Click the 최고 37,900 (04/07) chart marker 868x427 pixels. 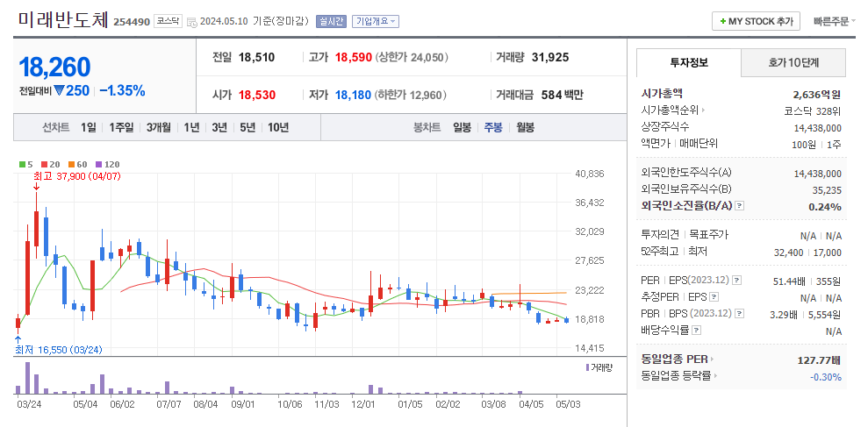click(x=77, y=176)
